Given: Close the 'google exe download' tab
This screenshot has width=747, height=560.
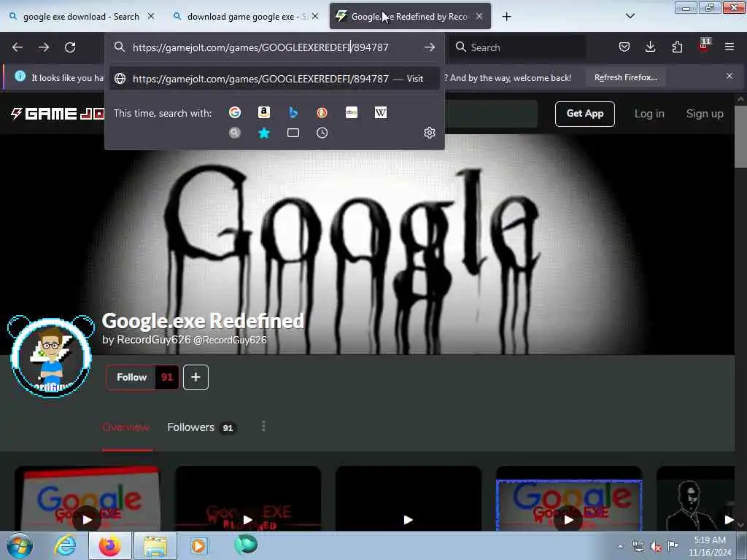Looking at the screenshot, I should tap(151, 16).
